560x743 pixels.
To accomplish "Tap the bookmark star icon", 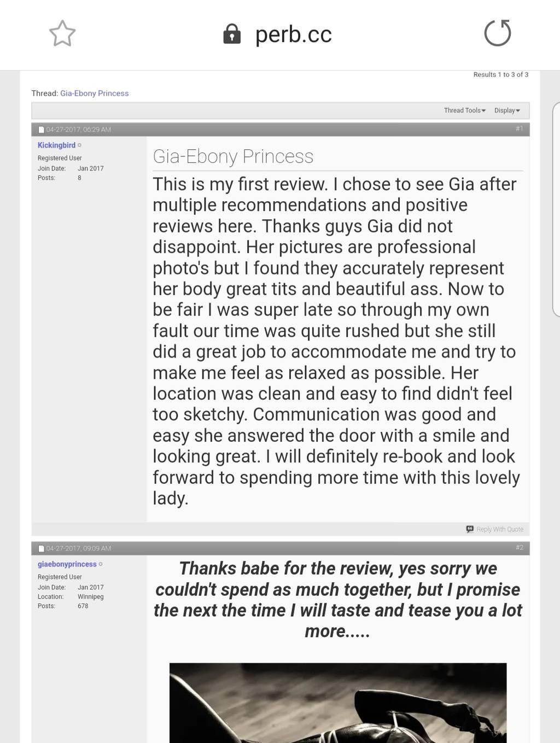I will tap(62, 33).
